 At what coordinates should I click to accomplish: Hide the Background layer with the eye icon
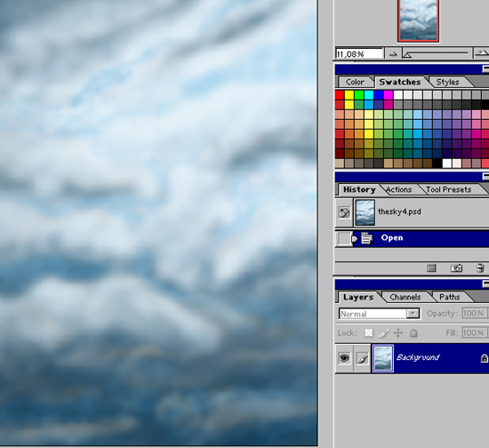[344, 358]
